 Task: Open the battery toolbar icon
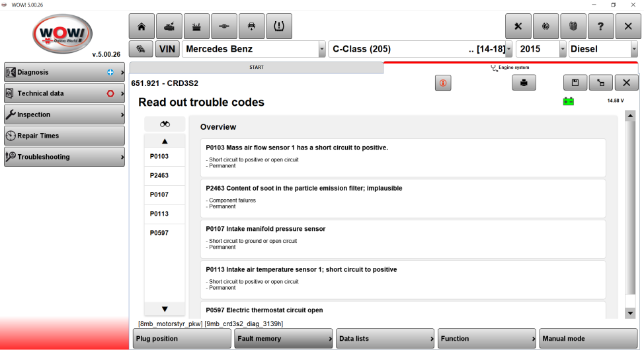point(197,26)
